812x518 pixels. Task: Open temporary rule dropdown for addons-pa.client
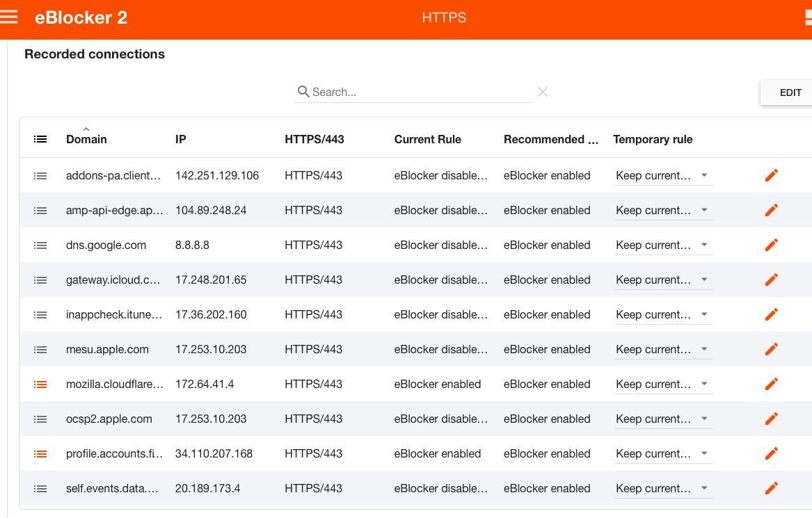point(663,175)
